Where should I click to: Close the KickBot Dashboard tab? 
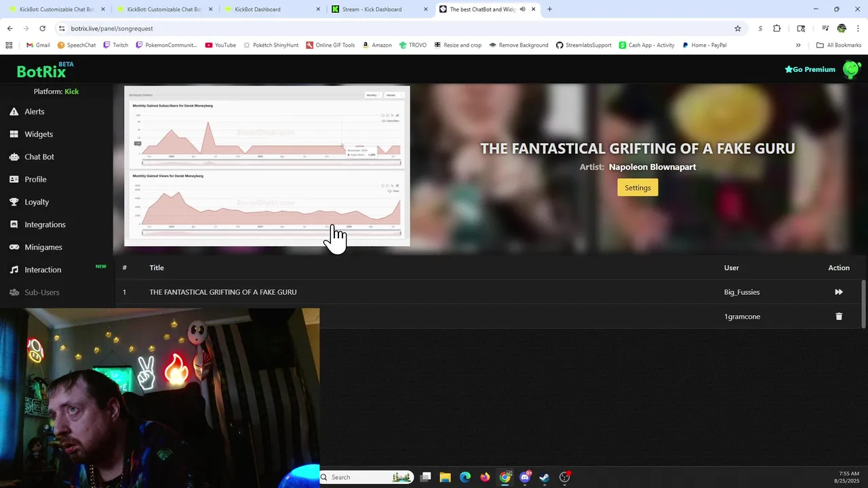tap(318, 9)
